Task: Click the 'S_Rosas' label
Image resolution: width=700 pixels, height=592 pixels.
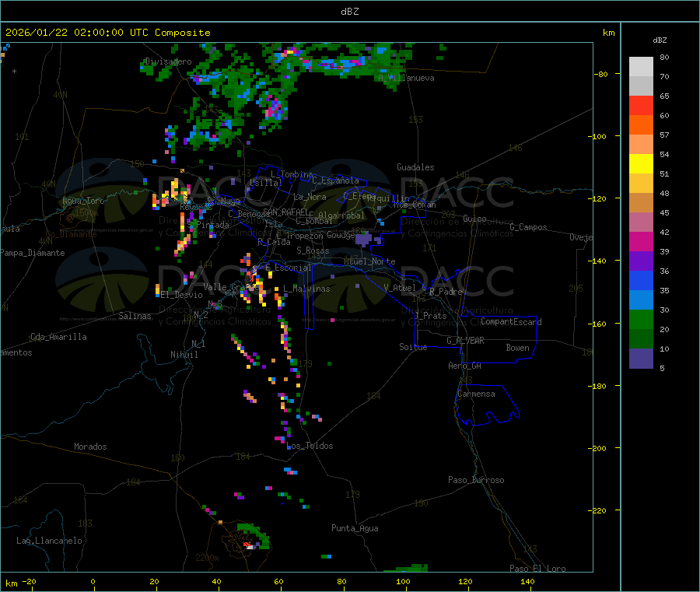Action: 313,250
